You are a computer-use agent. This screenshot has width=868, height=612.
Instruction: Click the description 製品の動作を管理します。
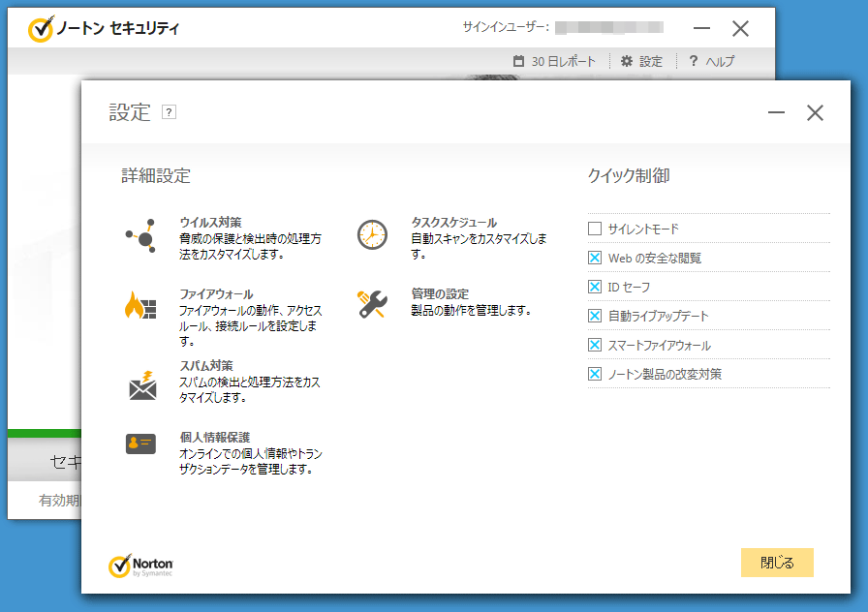click(471, 311)
